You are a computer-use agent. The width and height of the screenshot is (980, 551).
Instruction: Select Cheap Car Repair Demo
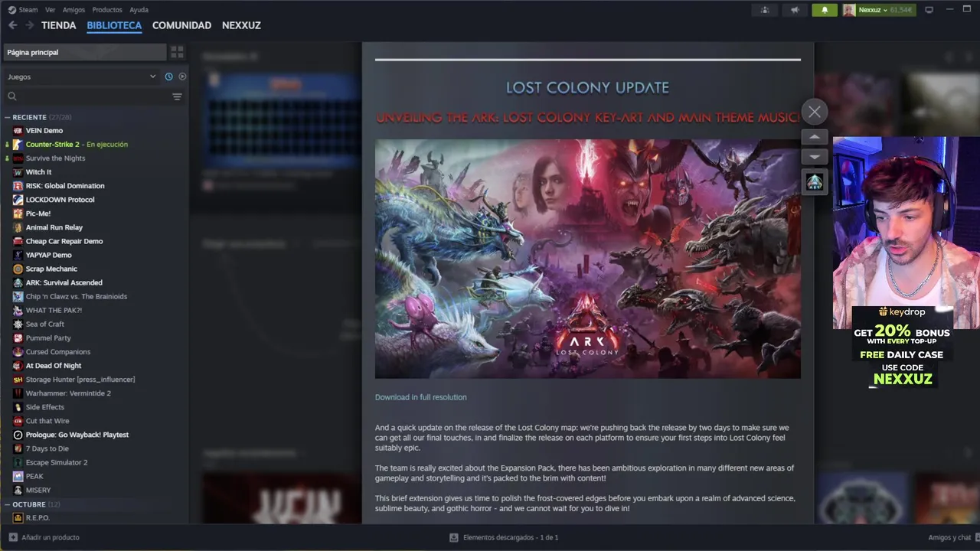tap(64, 241)
